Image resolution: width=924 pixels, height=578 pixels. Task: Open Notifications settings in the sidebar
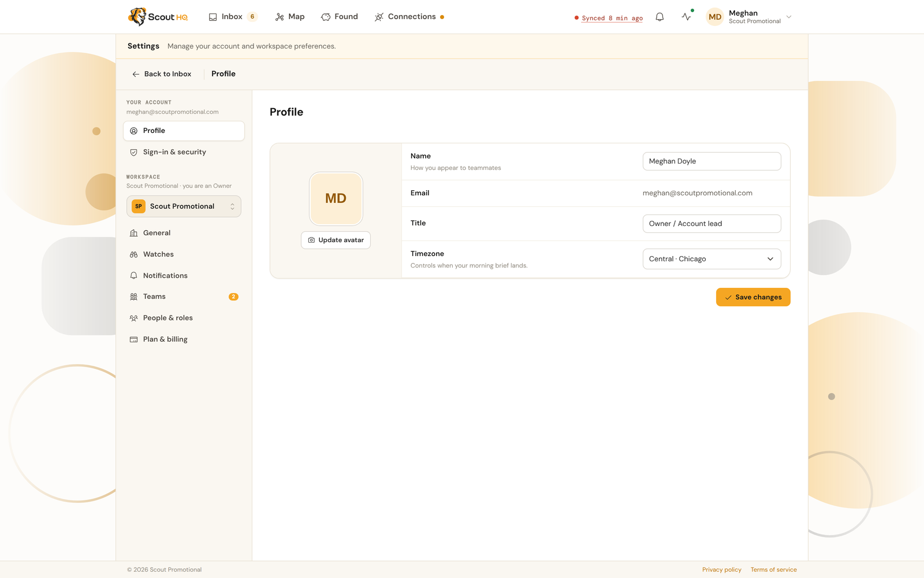(x=184, y=276)
